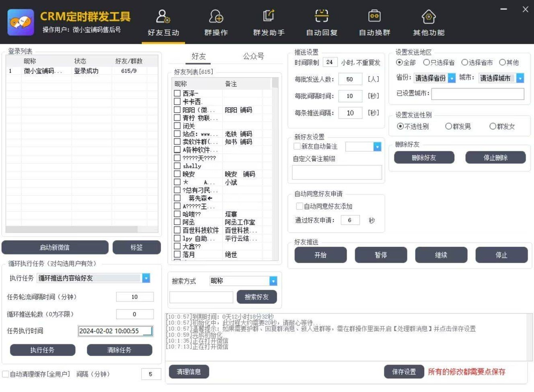
Task: Open the 自动换群 toolbox icon
Action: coord(374,17)
